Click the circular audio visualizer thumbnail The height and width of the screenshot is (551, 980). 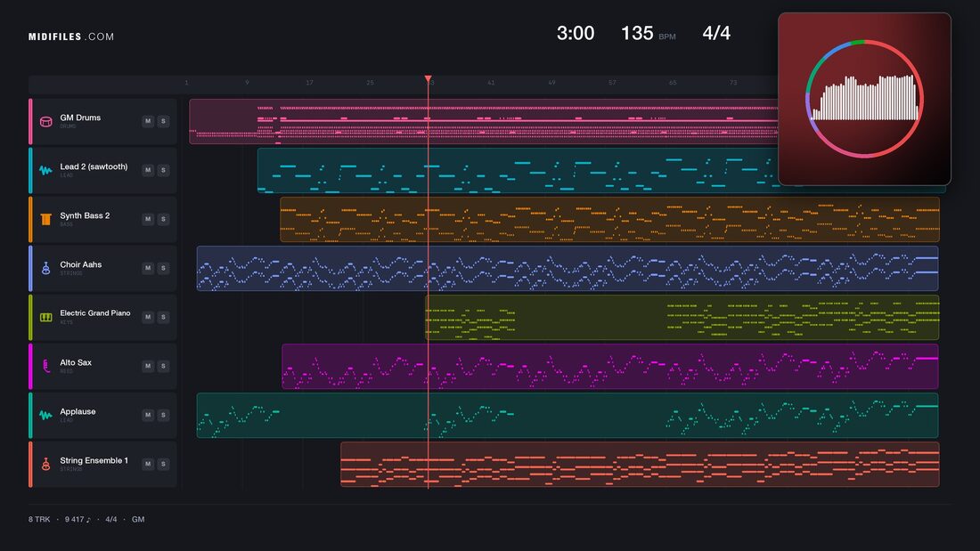click(864, 99)
